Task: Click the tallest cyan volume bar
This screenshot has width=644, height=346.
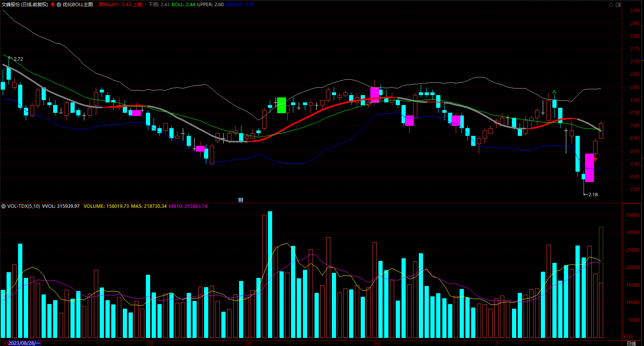Action: [x=270, y=274]
